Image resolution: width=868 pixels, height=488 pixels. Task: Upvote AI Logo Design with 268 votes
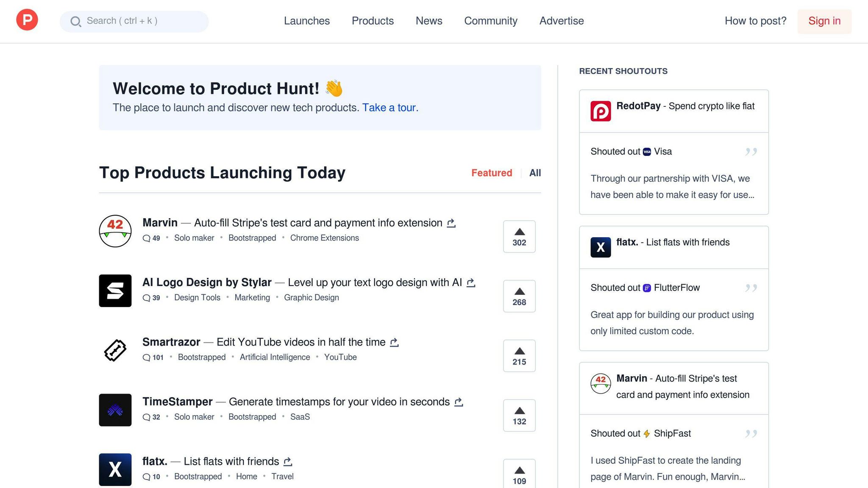click(519, 296)
